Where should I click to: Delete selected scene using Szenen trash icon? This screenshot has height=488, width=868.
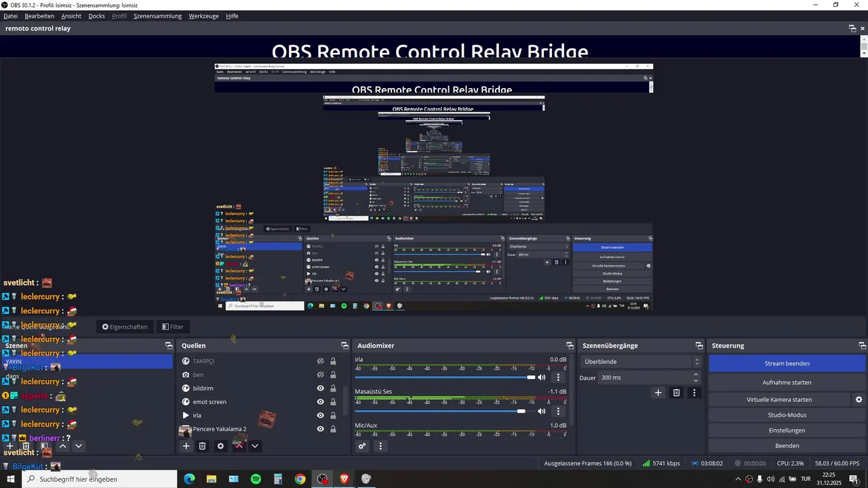click(26, 446)
